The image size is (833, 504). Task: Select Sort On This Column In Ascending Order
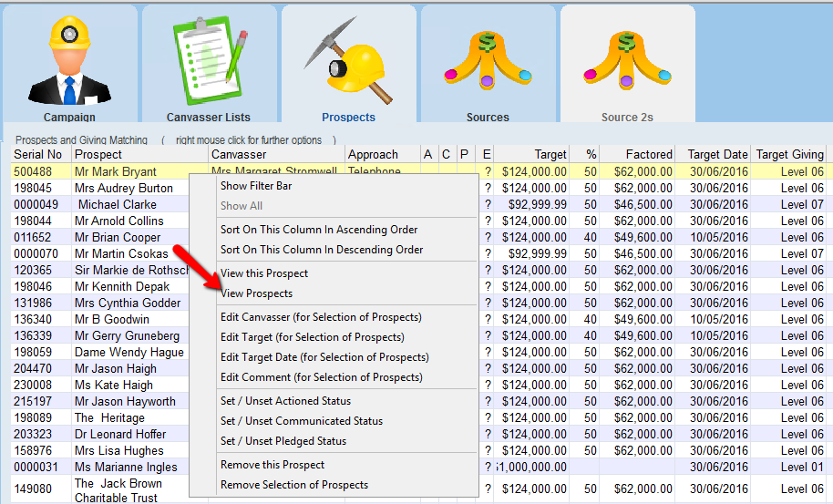pos(319,230)
